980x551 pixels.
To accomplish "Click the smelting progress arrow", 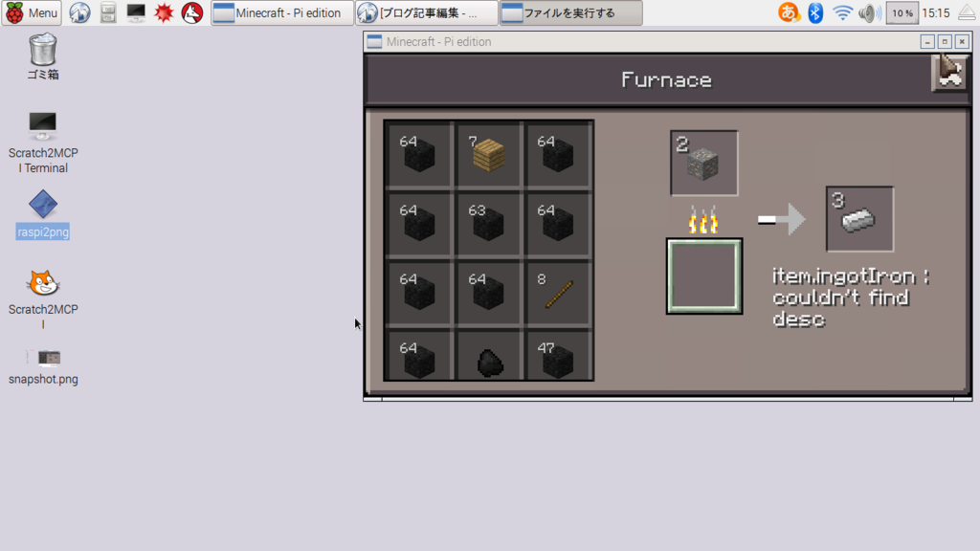I will (x=782, y=219).
